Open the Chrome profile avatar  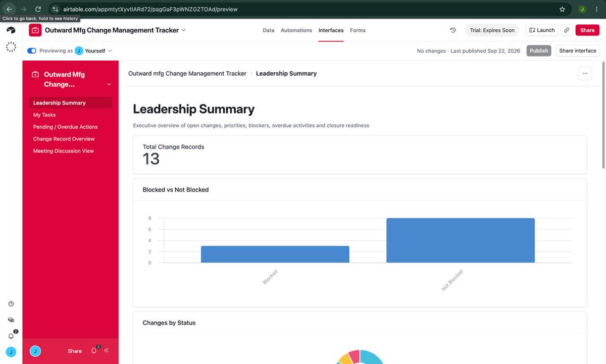tap(582, 9)
